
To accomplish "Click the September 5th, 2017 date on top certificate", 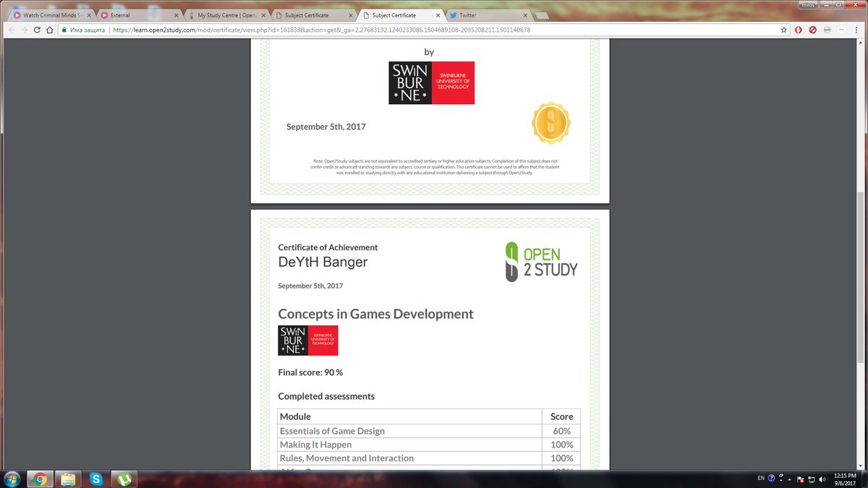I will coord(326,127).
